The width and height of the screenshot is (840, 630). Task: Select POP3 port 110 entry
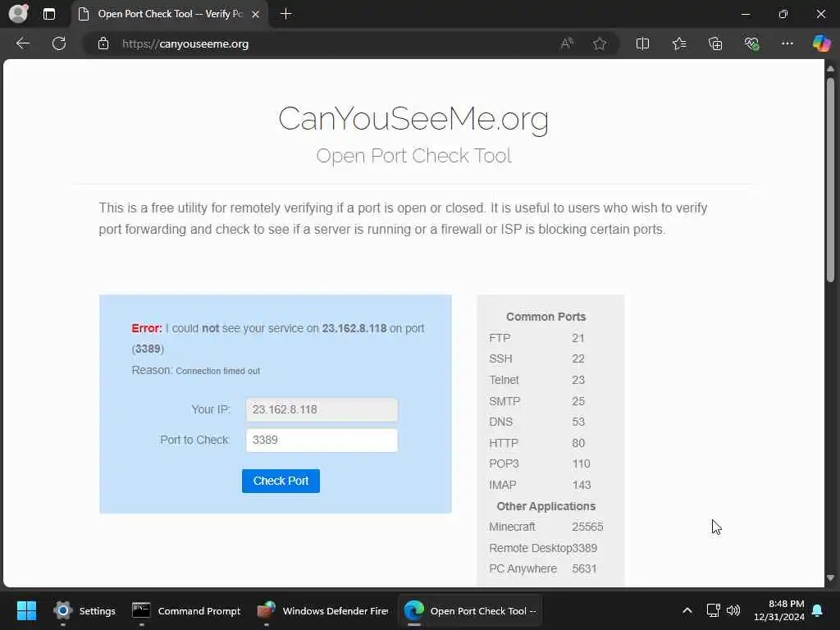(x=540, y=464)
